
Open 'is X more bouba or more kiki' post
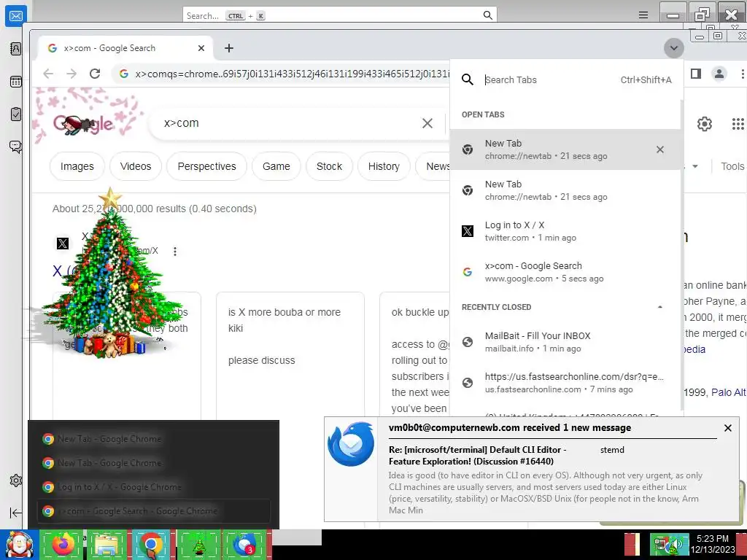290,355
